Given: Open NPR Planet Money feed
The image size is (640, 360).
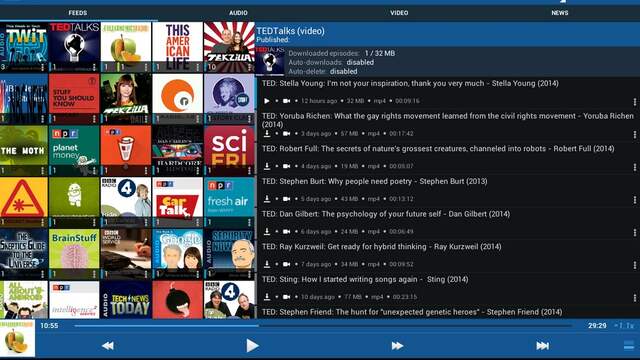Looking at the screenshot, I should tap(74, 150).
